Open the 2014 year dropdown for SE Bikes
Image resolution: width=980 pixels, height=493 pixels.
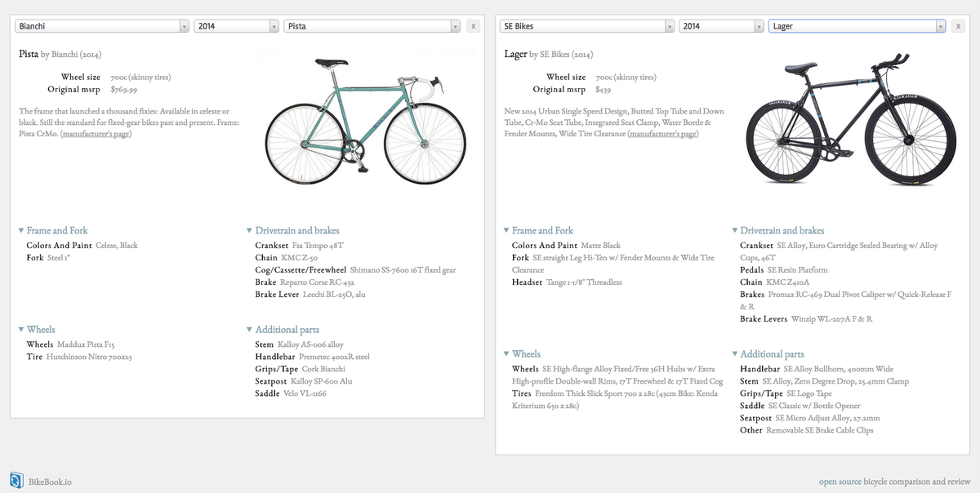pyautogui.click(x=721, y=25)
